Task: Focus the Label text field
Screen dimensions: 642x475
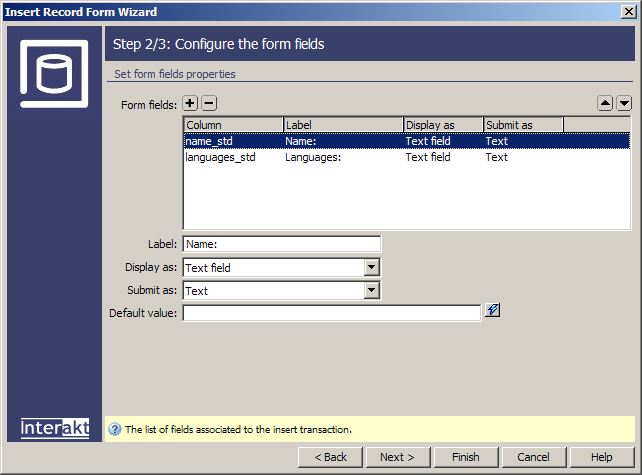Action: 281,244
